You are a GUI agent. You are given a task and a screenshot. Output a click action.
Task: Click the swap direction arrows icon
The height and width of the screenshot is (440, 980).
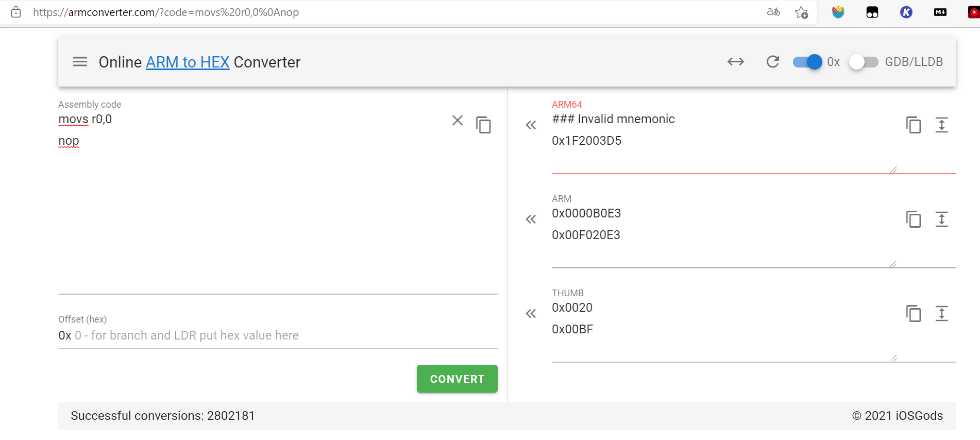point(735,62)
